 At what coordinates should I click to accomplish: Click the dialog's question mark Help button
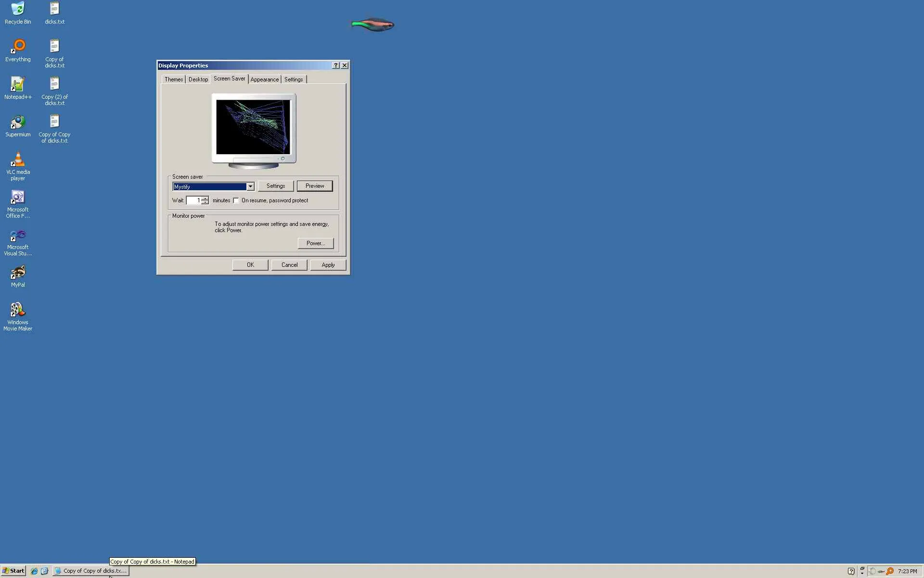click(x=336, y=66)
